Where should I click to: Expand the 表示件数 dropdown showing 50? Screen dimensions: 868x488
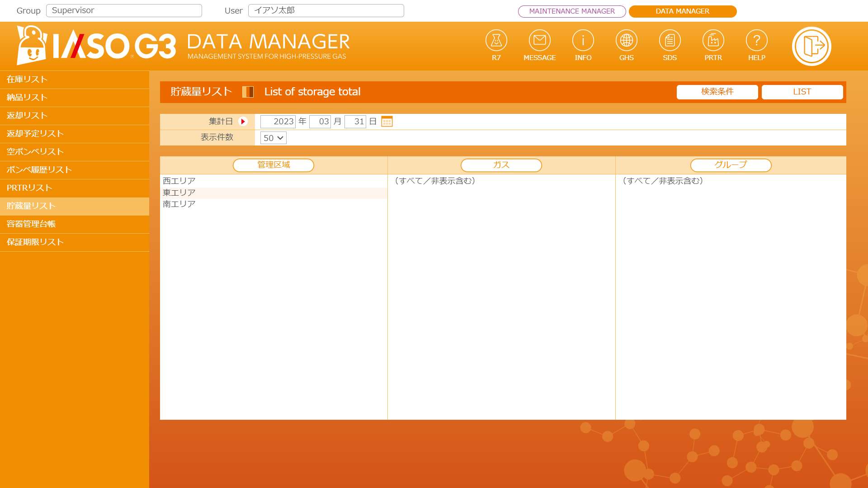(x=274, y=138)
